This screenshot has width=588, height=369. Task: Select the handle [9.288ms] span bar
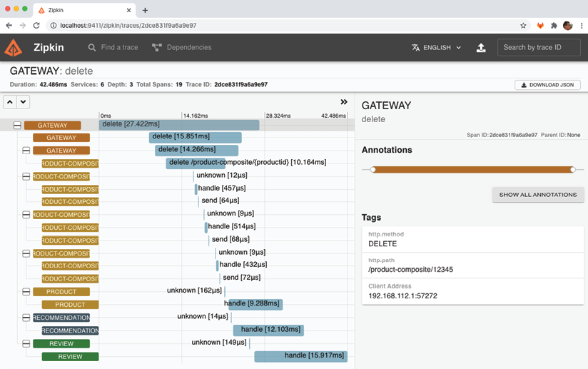click(255, 304)
